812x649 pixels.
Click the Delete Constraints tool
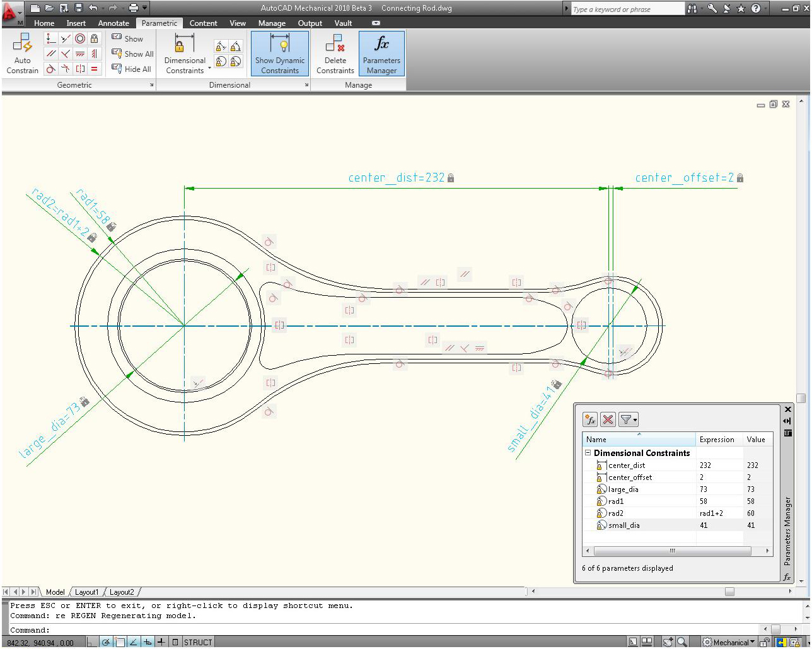point(335,54)
